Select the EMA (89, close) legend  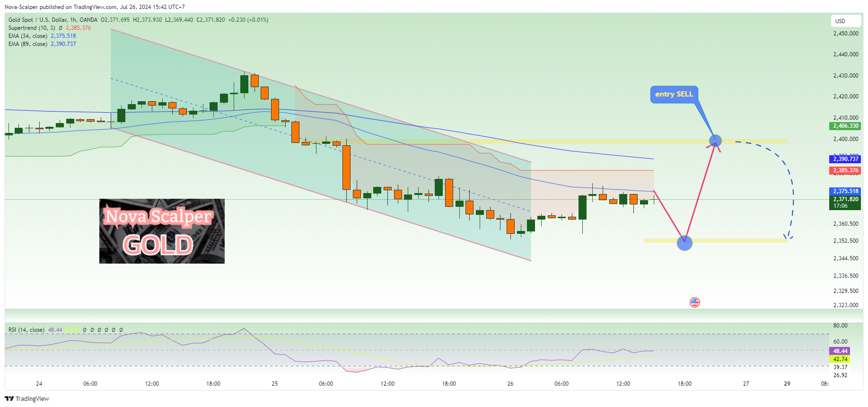click(x=42, y=44)
